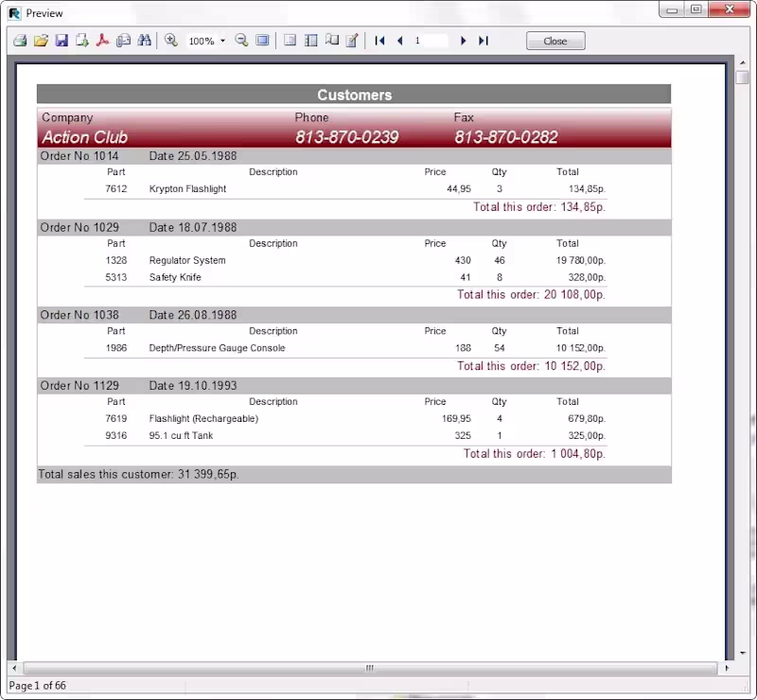
Task: Click Total this order: 1 004,80p.
Action: click(535, 453)
